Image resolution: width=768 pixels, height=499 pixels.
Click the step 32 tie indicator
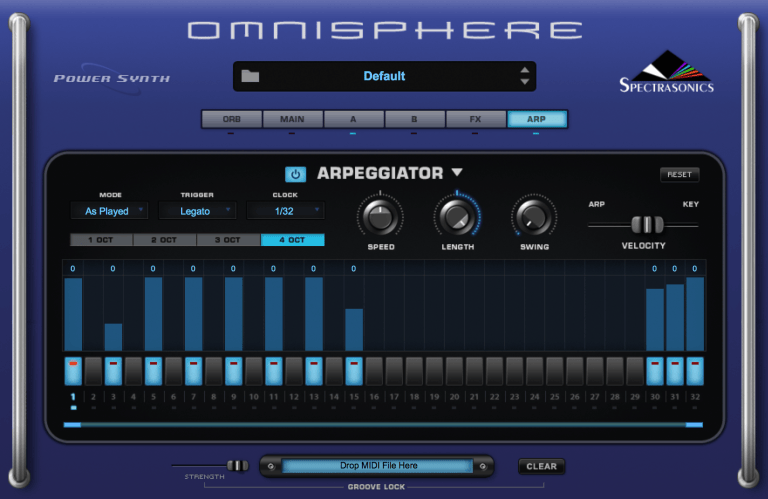coord(695,407)
